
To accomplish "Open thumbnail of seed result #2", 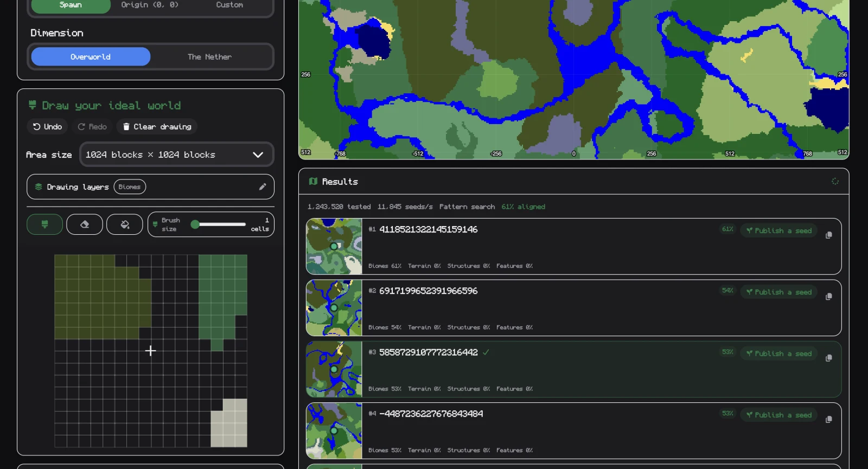I will [334, 308].
